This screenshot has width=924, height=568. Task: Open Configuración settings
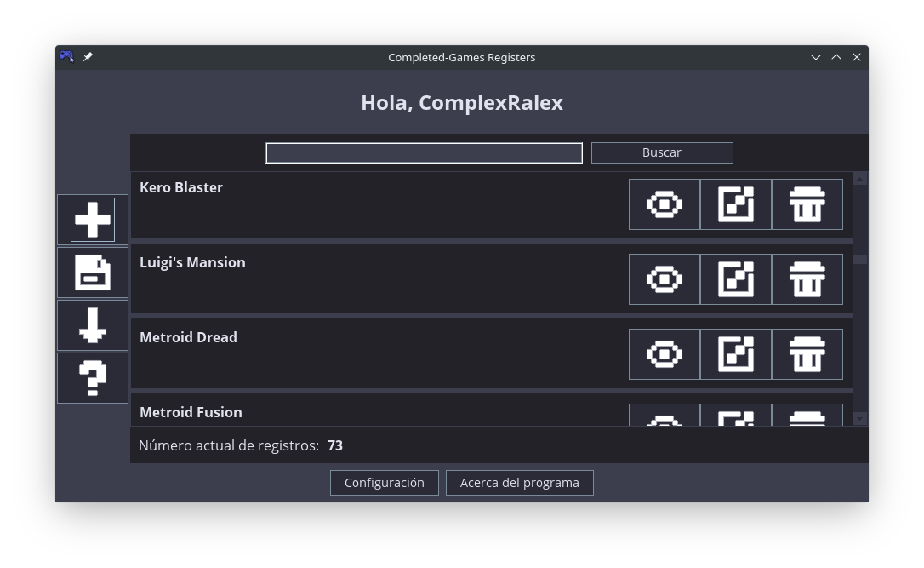(x=385, y=483)
